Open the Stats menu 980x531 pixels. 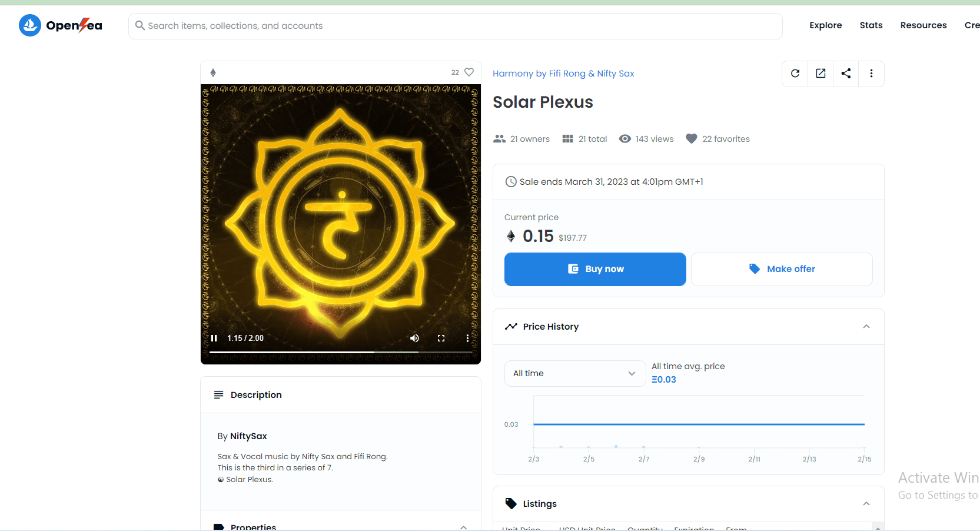(x=871, y=25)
